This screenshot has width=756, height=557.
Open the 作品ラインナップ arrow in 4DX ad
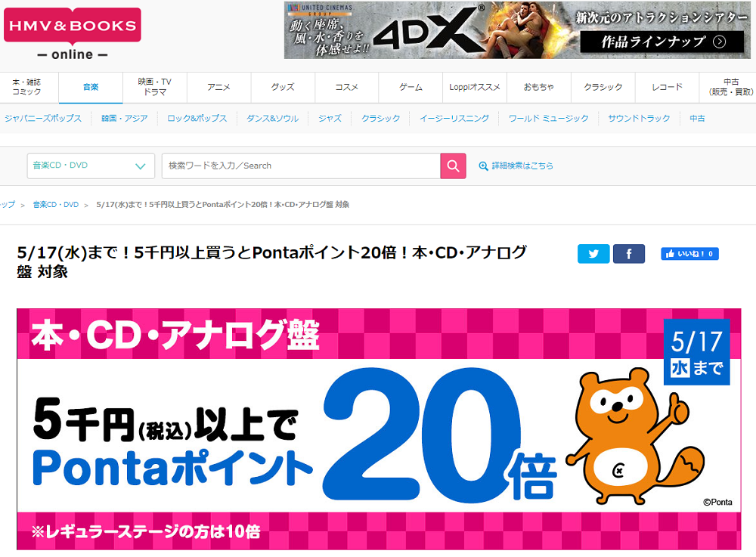coord(720,42)
